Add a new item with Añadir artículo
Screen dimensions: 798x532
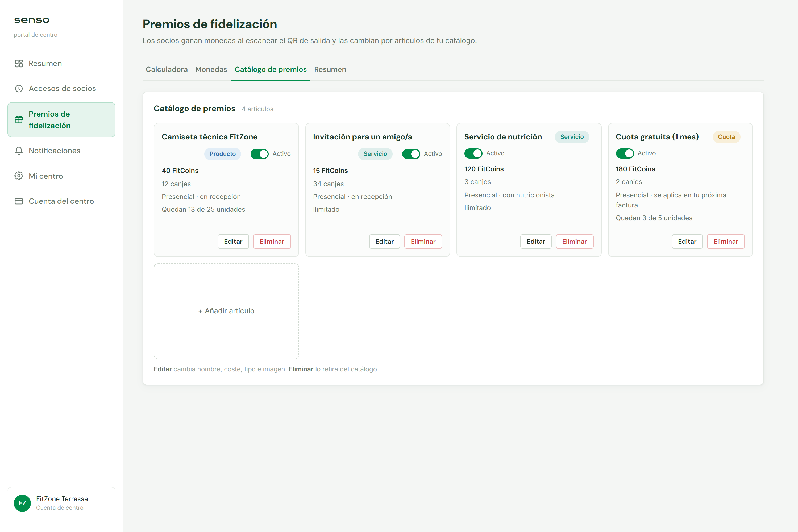pos(226,311)
